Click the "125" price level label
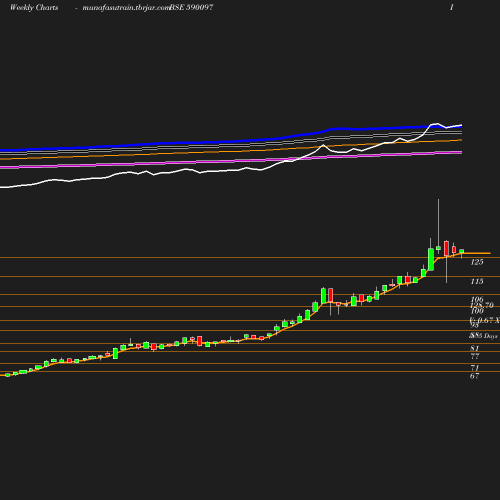This screenshot has height=500, width=500. (x=477, y=262)
